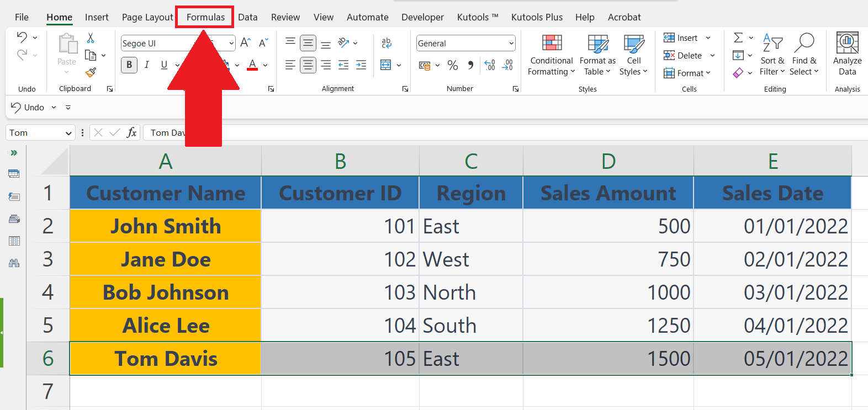
Task: Click the Merge & Center icon
Action: tap(386, 65)
